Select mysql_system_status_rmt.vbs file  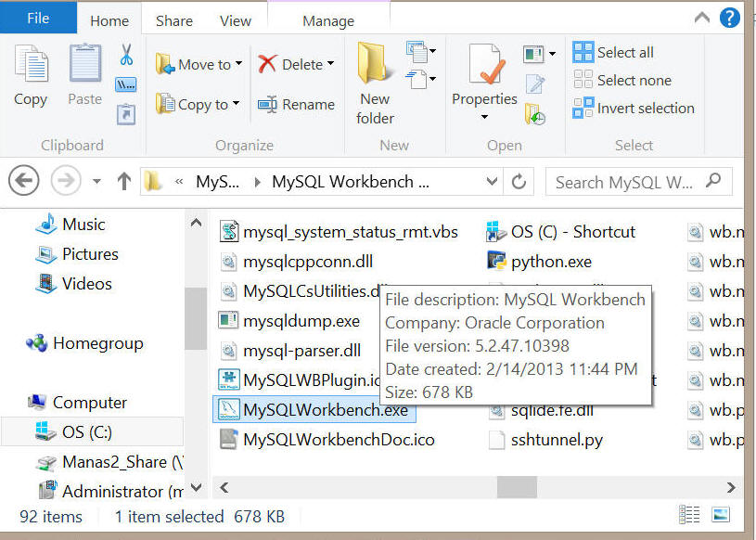click(x=339, y=232)
